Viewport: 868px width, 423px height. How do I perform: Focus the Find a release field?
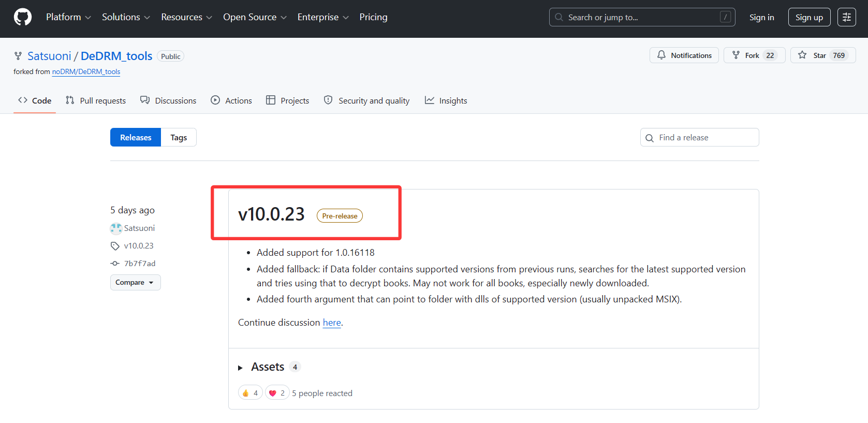pos(700,137)
